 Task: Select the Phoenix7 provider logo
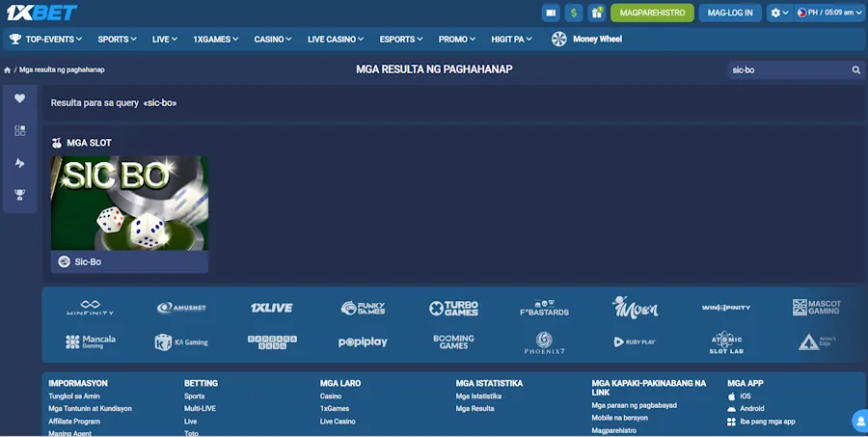[544, 342]
